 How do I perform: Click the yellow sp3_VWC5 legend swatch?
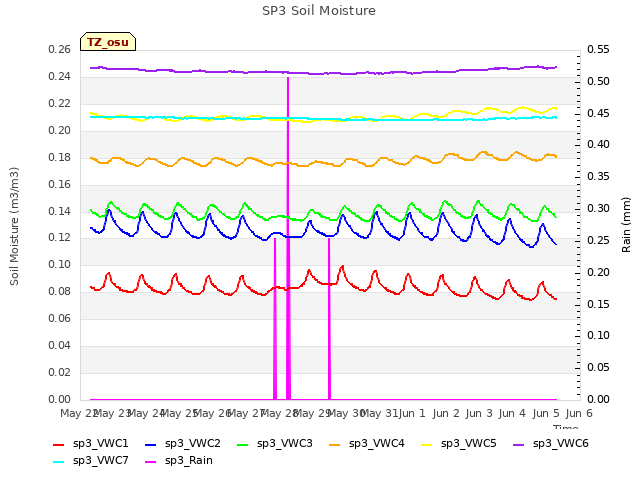coord(427,444)
